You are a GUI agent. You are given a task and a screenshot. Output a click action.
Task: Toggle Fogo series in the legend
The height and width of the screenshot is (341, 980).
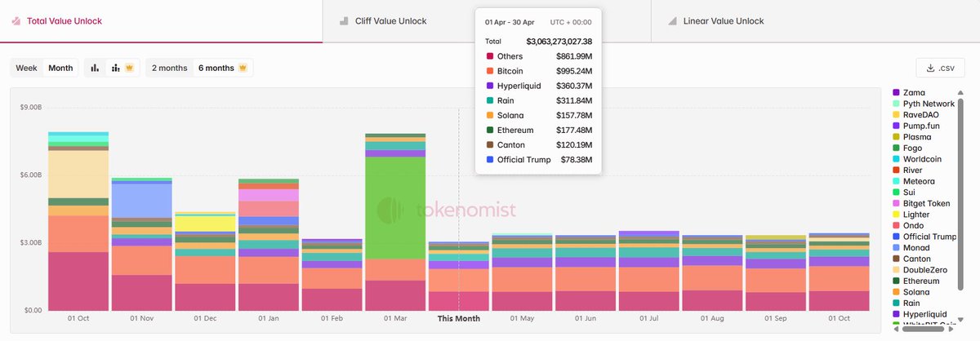[x=909, y=148]
